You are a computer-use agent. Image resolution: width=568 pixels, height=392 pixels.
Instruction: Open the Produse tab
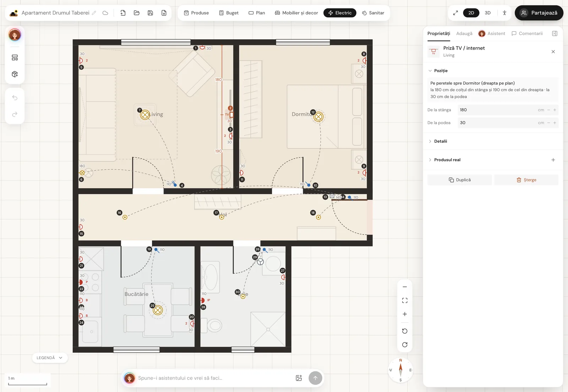click(196, 13)
